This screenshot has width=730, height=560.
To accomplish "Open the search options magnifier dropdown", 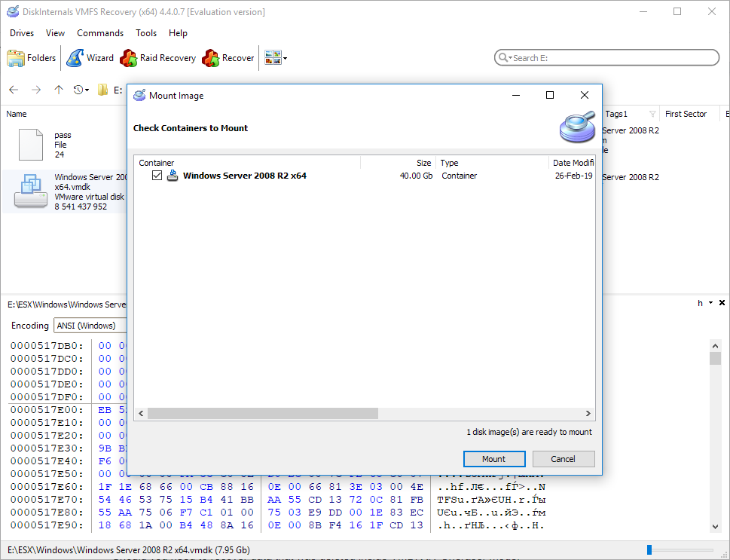I will [504, 58].
